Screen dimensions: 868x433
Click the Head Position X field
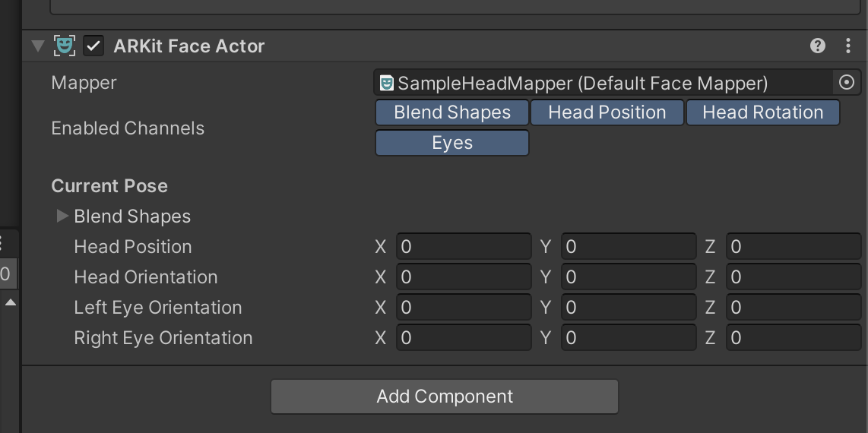463,247
